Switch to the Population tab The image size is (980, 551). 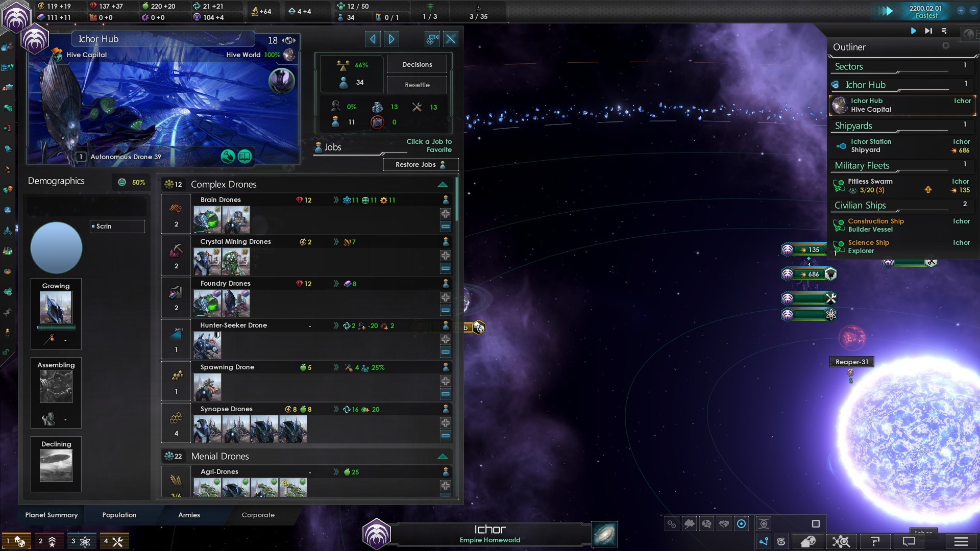[x=119, y=515]
